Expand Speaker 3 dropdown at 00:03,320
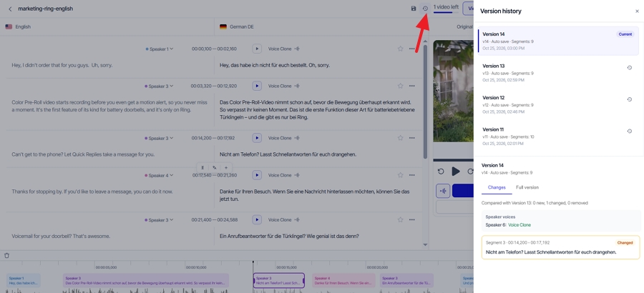The height and width of the screenshot is (293, 644). (x=159, y=86)
